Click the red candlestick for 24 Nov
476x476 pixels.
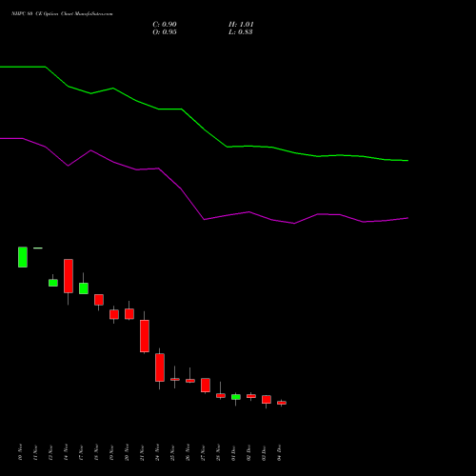(x=160, y=367)
